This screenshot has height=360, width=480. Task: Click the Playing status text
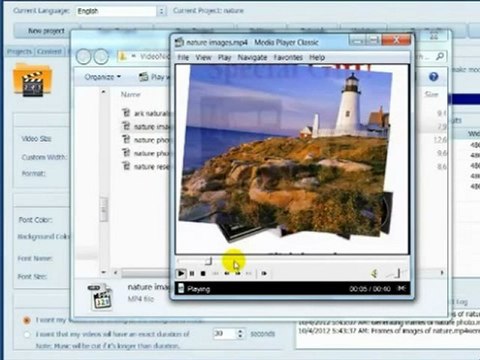coord(199,289)
